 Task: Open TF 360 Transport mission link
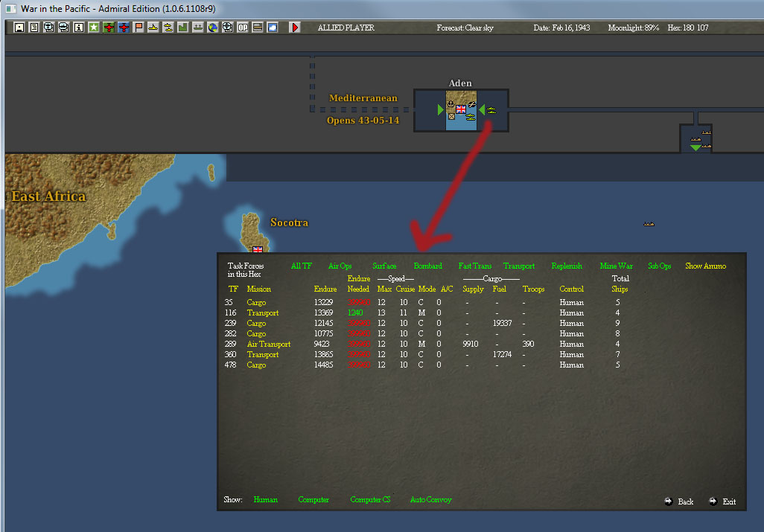[x=263, y=355]
